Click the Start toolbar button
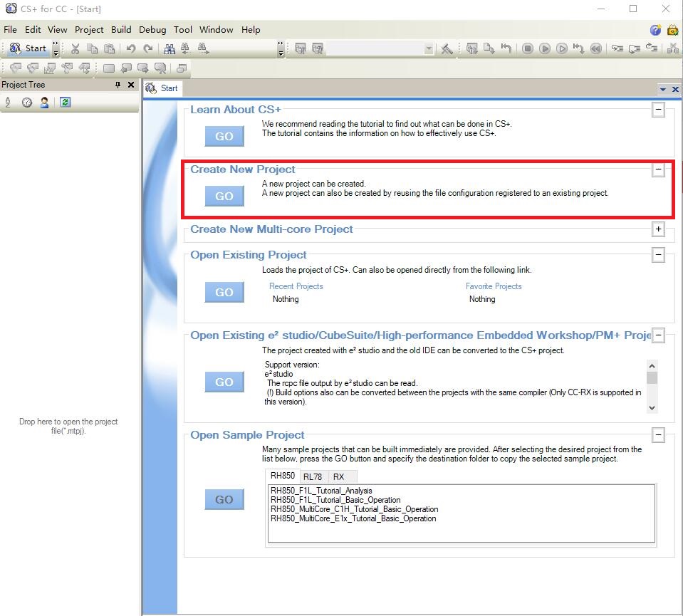 28,48
